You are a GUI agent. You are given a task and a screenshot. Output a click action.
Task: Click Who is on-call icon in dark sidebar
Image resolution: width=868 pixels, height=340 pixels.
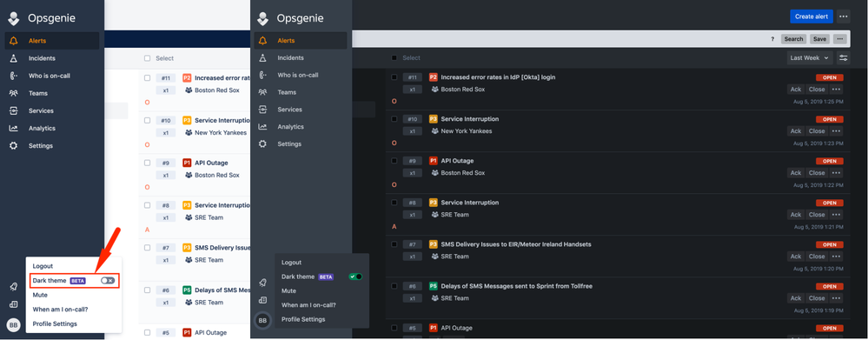click(262, 75)
